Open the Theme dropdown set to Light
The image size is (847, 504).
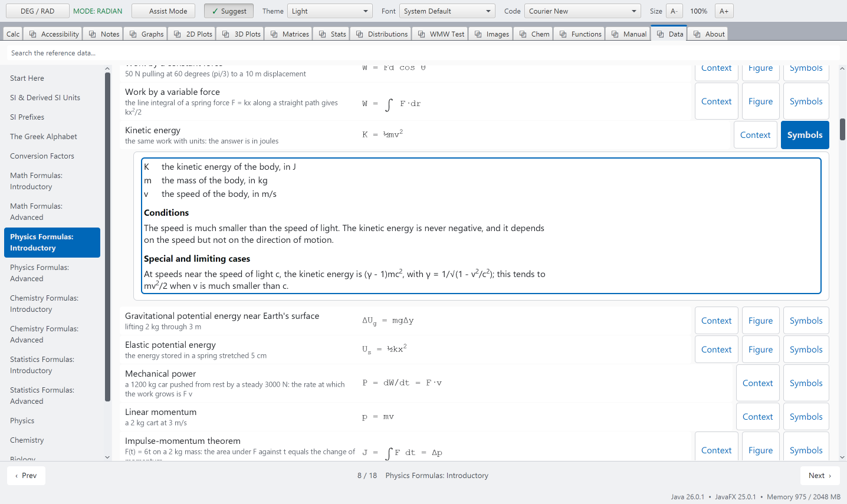click(330, 11)
